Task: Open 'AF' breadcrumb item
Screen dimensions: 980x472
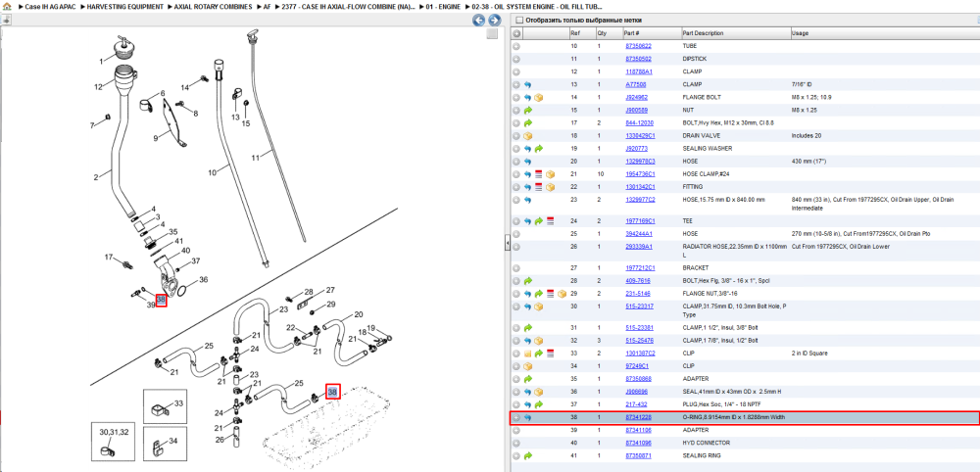Action: [x=267, y=7]
